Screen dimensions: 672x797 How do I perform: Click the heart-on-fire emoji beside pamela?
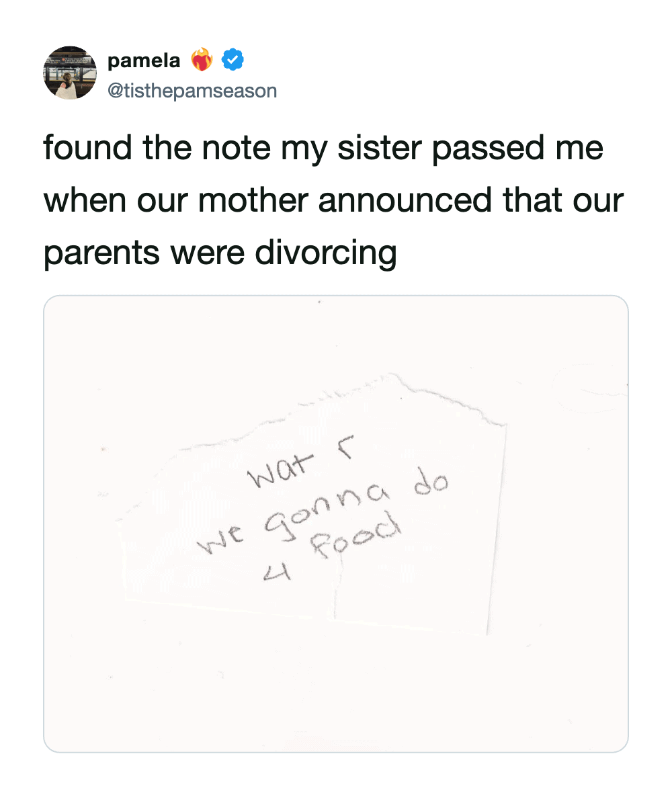pos(202,60)
